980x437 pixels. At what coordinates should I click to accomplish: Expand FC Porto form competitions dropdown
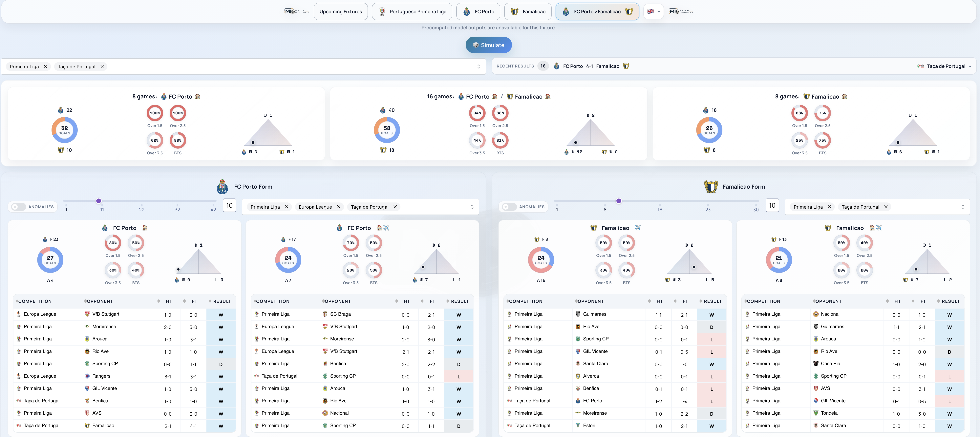[472, 207]
